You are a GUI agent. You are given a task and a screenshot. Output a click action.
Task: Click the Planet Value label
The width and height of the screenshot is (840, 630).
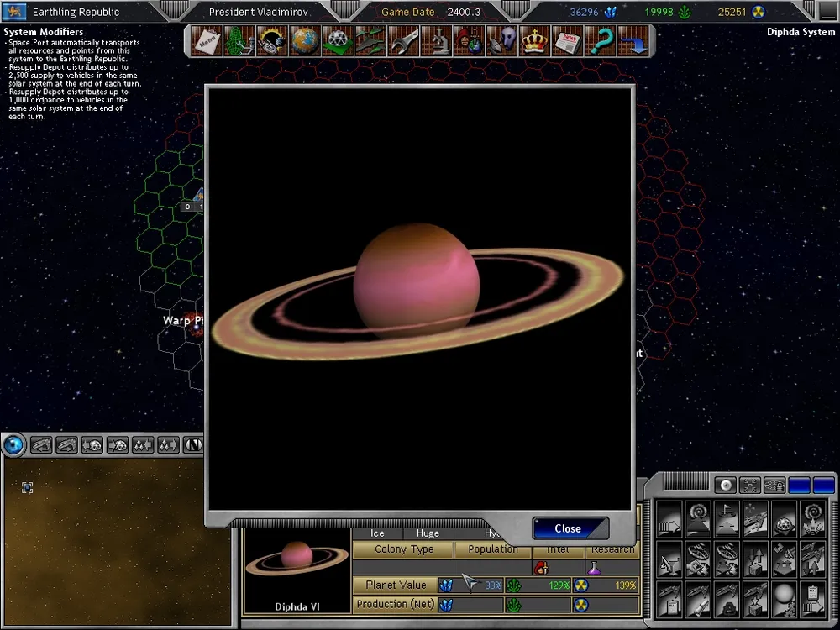394,585
